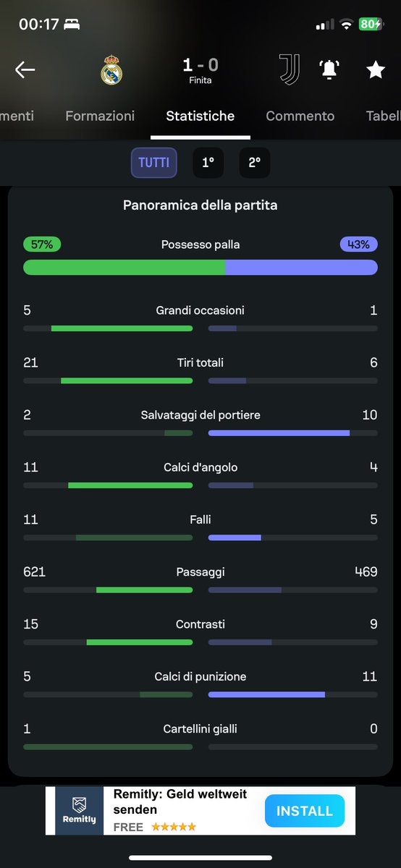This screenshot has width=401, height=868.
Task: Toggle match notifications bell
Action: tap(329, 69)
